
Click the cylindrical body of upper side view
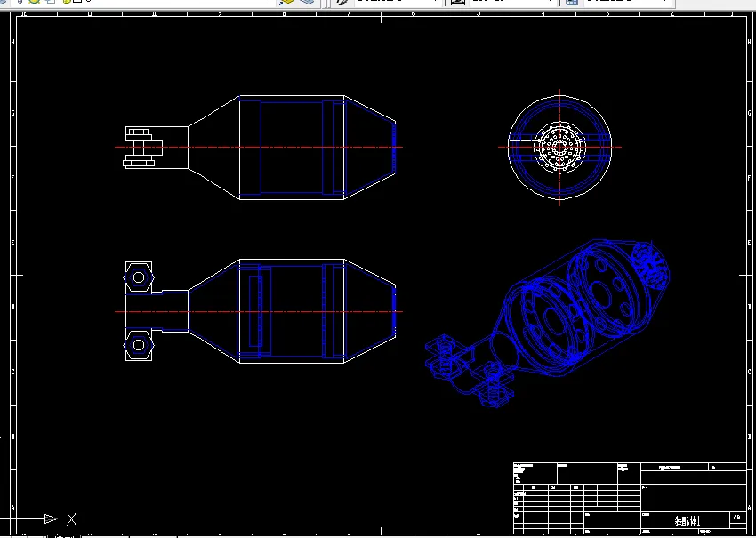(292, 148)
